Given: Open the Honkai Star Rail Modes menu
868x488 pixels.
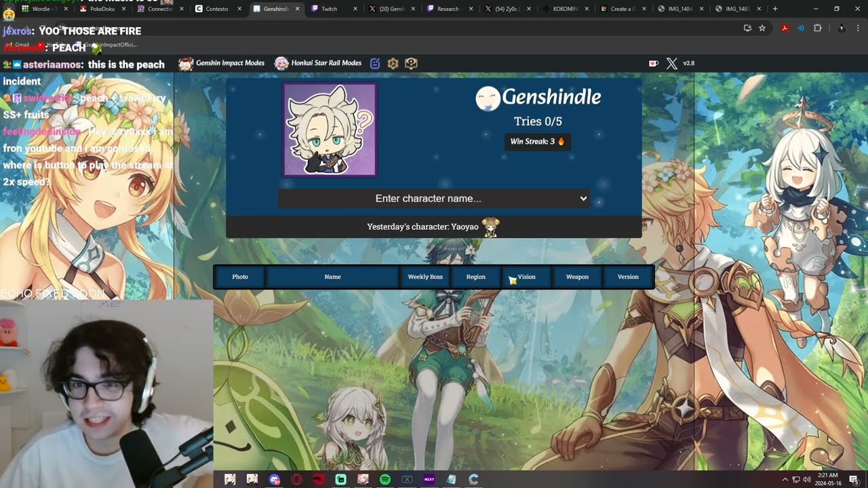Looking at the screenshot, I should coord(318,64).
